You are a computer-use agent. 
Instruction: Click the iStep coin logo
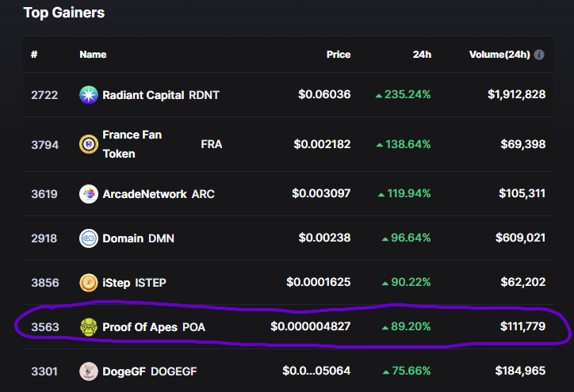click(89, 283)
